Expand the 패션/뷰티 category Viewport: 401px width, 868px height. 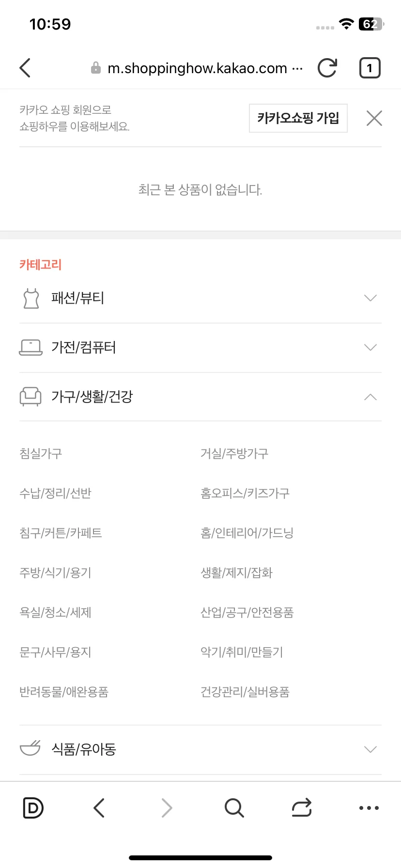click(200, 298)
